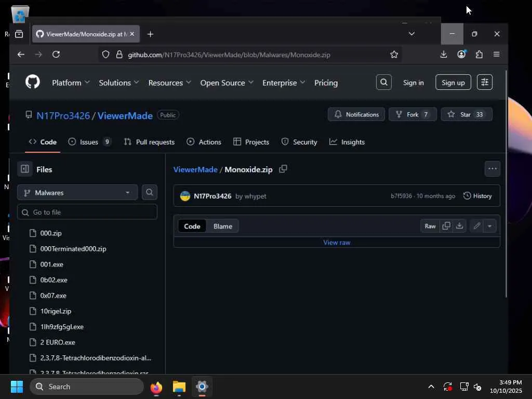Download the raw Monoxide.zip file icon
Screen dimensions: 532x399
(459, 226)
